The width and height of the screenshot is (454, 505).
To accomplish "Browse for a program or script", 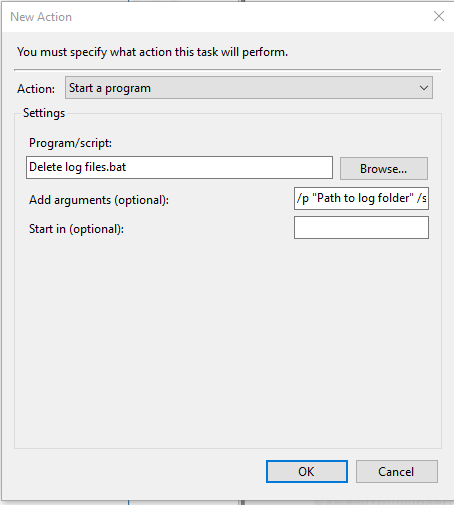I will tap(384, 168).
